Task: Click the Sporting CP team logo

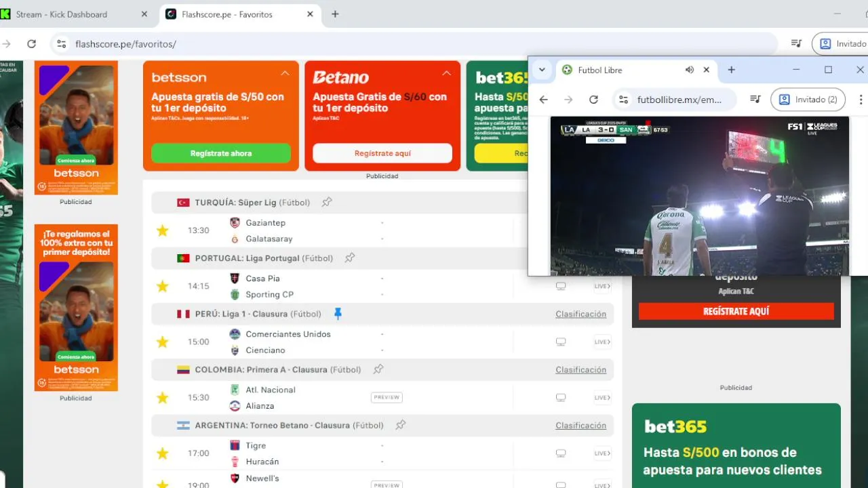Action: pyautogui.click(x=235, y=294)
